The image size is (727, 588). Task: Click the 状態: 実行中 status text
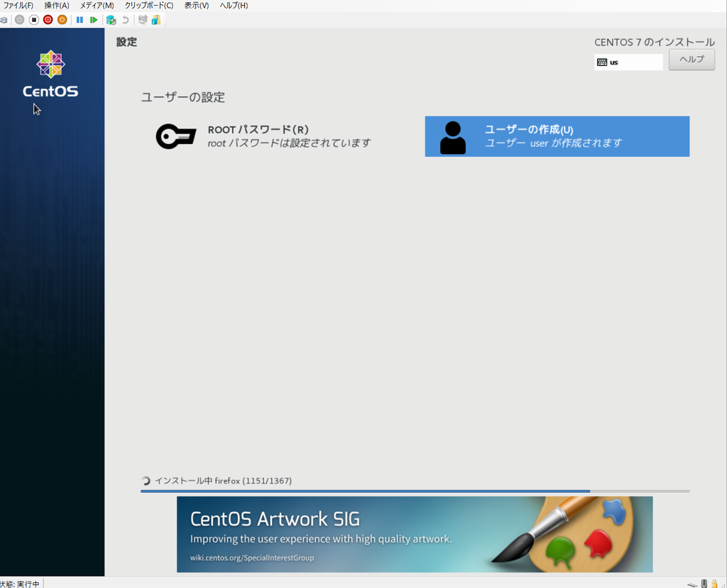pyautogui.click(x=20, y=584)
